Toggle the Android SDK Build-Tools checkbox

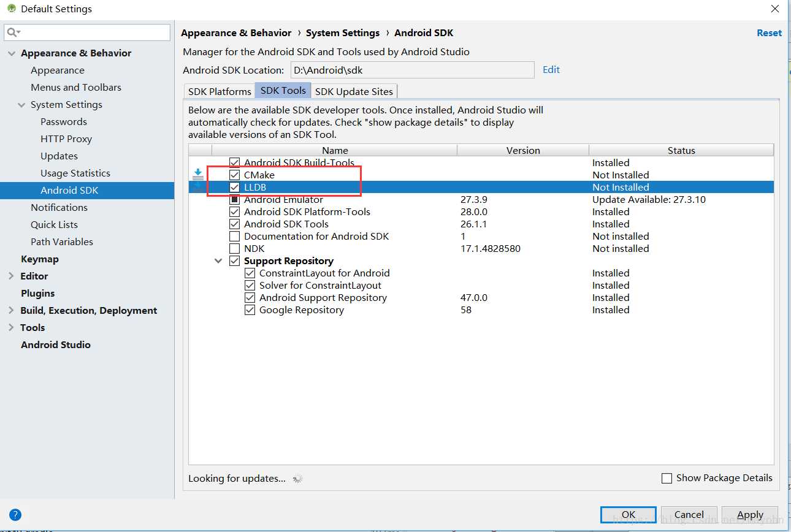(x=234, y=163)
